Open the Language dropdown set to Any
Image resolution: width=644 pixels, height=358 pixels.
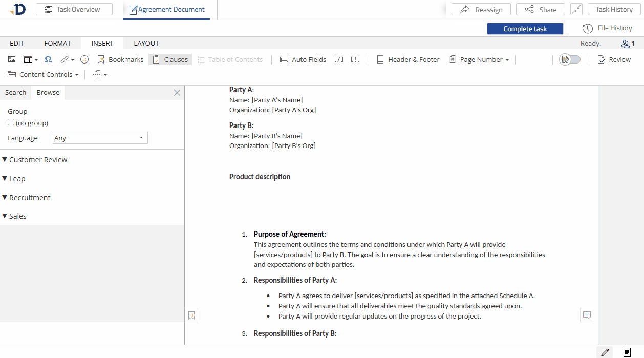100,138
